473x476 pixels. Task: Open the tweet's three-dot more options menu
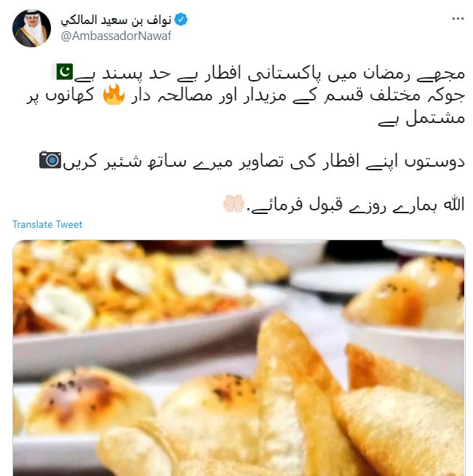pyautogui.click(x=458, y=19)
